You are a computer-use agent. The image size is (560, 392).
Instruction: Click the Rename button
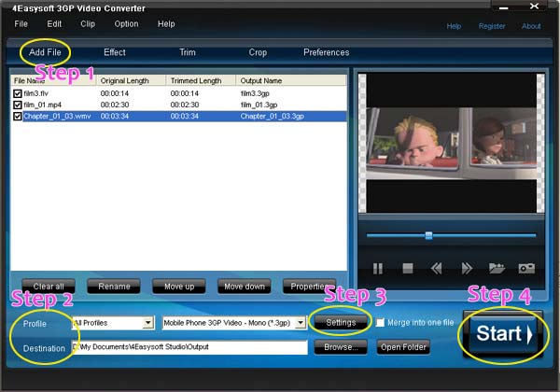[114, 287]
